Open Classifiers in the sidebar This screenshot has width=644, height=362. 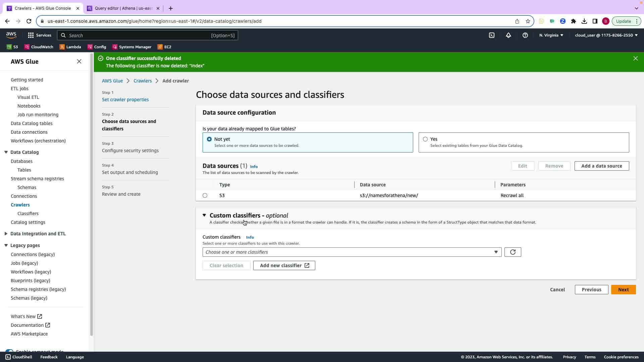(x=28, y=214)
